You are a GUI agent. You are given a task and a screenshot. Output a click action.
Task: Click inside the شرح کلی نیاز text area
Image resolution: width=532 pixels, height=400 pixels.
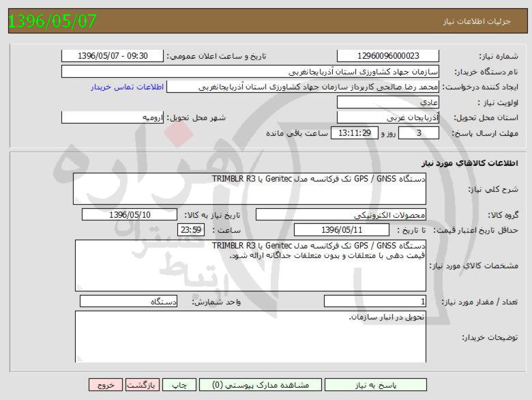(x=250, y=188)
